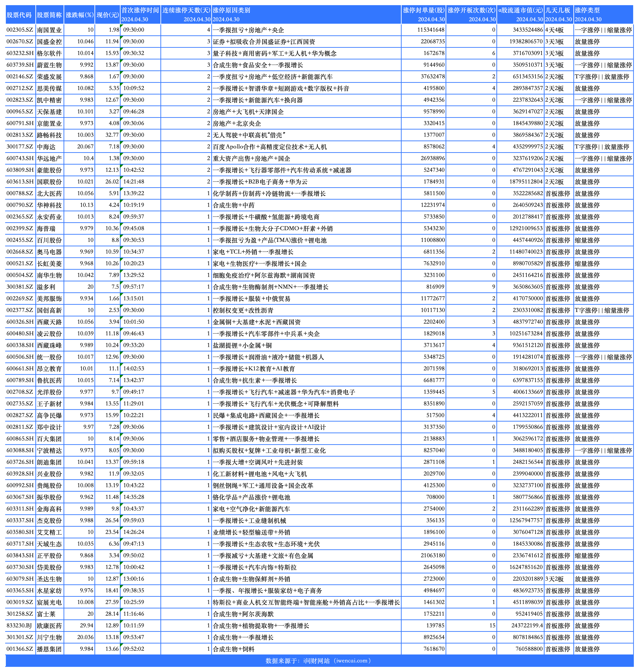Select stock code 300177.SZ
The height and width of the screenshot is (672, 639).
pyautogui.click(x=20, y=147)
